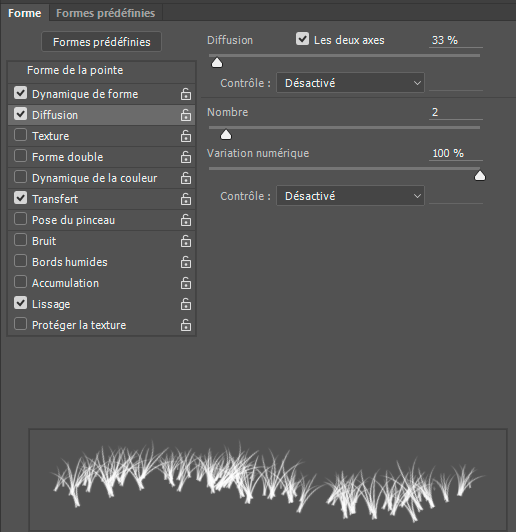Screen dimensions: 516x532
Task: Enable the Texture checkbox
Action: (x=20, y=135)
